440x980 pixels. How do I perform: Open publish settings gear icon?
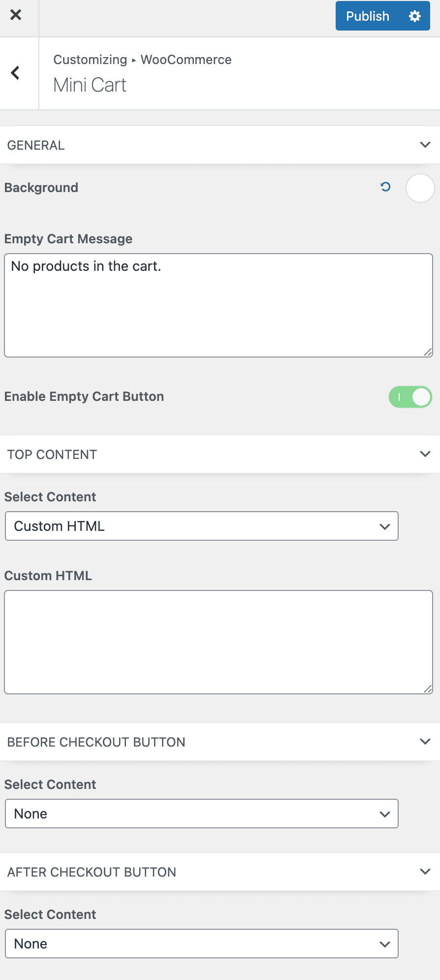pyautogui.click(x=415, y=16)
